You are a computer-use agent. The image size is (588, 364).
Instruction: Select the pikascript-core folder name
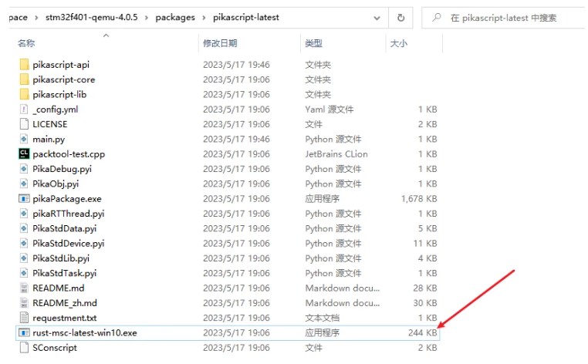click(64, 79)
